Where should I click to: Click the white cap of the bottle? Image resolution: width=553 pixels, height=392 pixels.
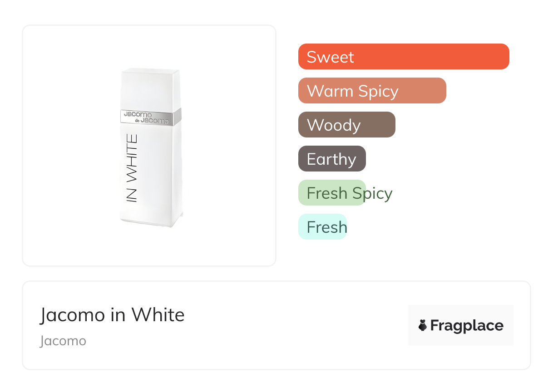151,88
